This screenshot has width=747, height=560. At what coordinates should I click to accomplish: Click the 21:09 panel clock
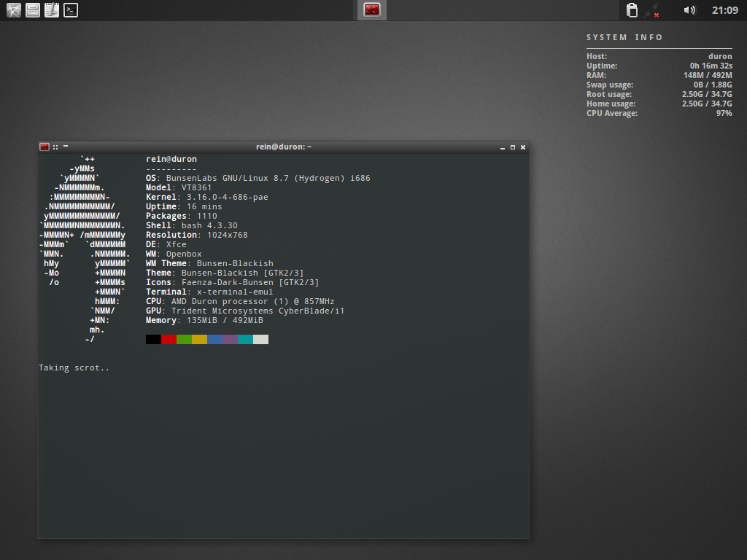[724, 10]
